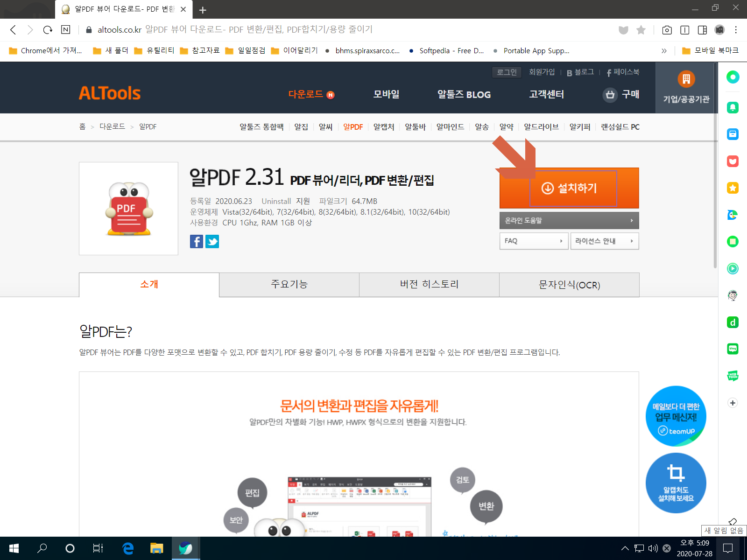The height and width of the screenshot is (560, 747).
Task: Click the 설치하기 install button
Action: (x=569, y=188)
